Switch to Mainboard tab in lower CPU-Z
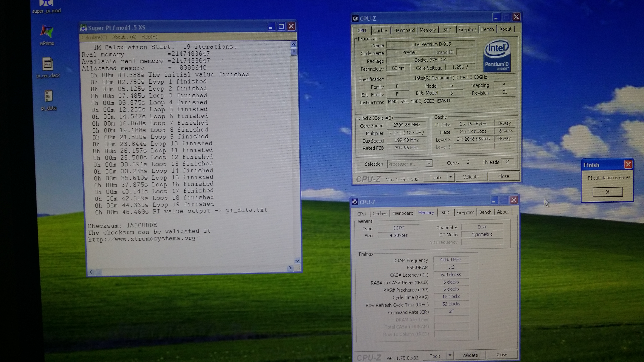The height and width of the screenshot is (362, 644). click(402, 213)
